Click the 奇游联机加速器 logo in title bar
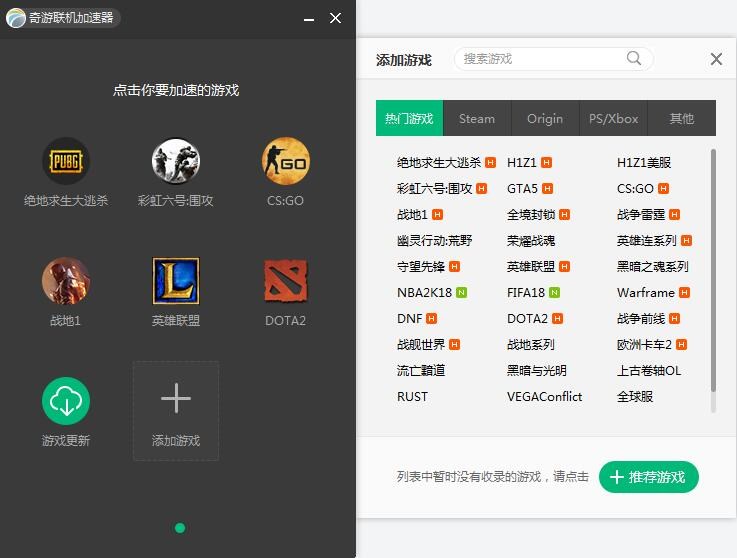This screenshot has height=558, width=737. (x=16, y=18)
